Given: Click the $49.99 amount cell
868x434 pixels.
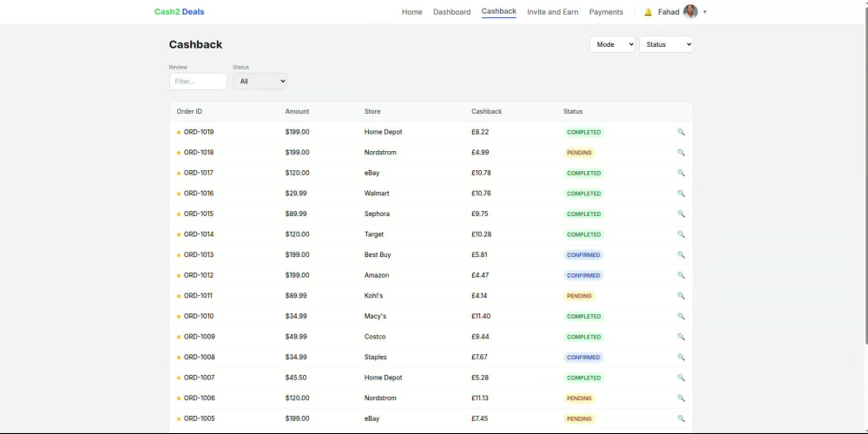Looking at the screenshot, I should click(296, 337).
